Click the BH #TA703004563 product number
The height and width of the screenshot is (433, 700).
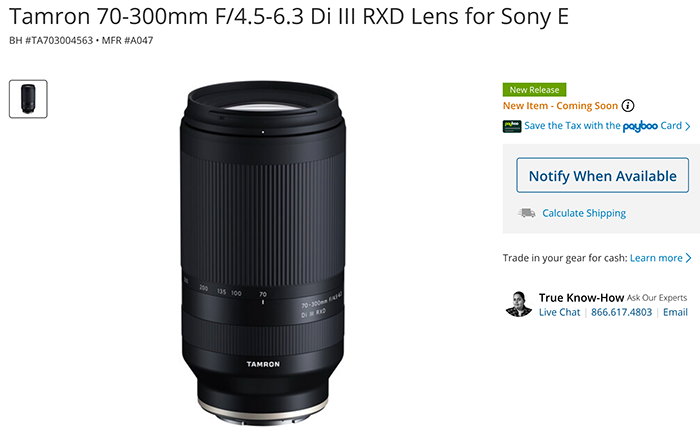[51, 41]
